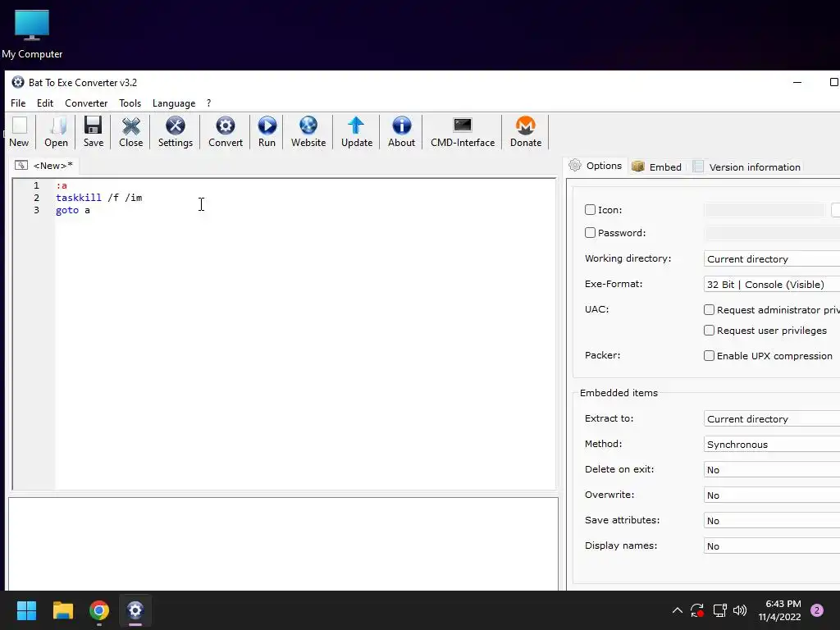Run the batch script
The width and height of the screenshot is (840, 630).
tap(267, 132)
